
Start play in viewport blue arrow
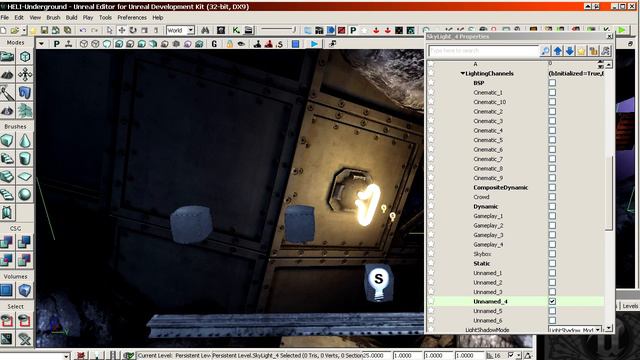314,44
